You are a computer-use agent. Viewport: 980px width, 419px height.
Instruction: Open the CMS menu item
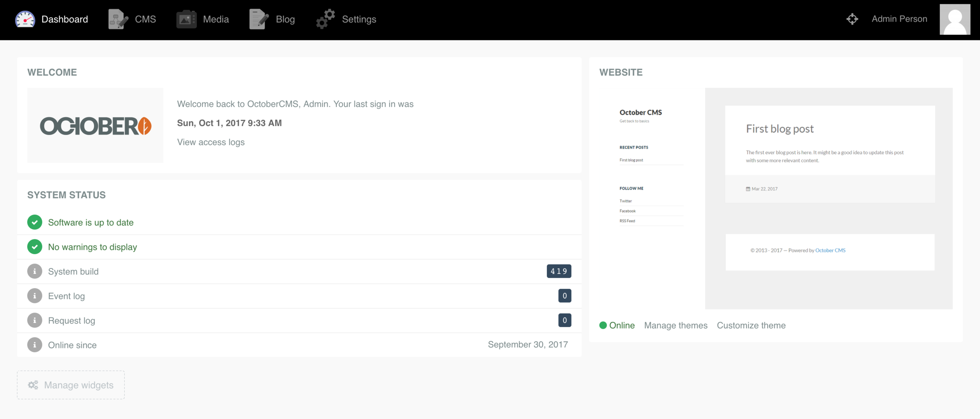pyautogui.click(x=132, y=19)
